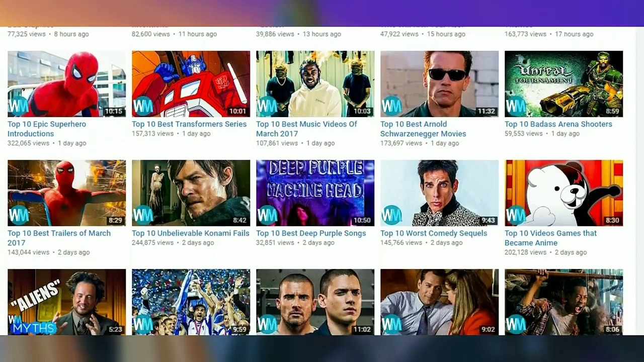Open the Unreal Tournament arena shooters thumbnail
644x362 pixels.
[563, 84]
